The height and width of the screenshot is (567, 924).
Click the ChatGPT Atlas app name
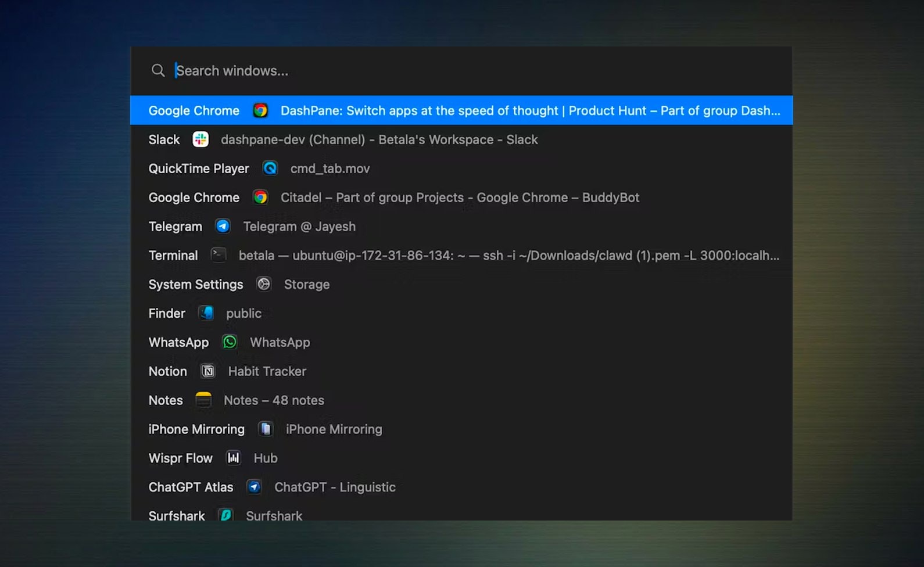[191, 487]
